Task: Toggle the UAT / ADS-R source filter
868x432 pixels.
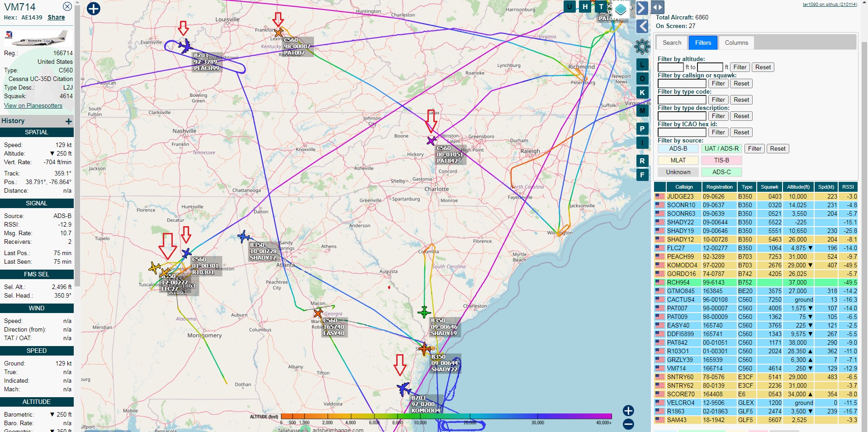Action: (721, 148)
